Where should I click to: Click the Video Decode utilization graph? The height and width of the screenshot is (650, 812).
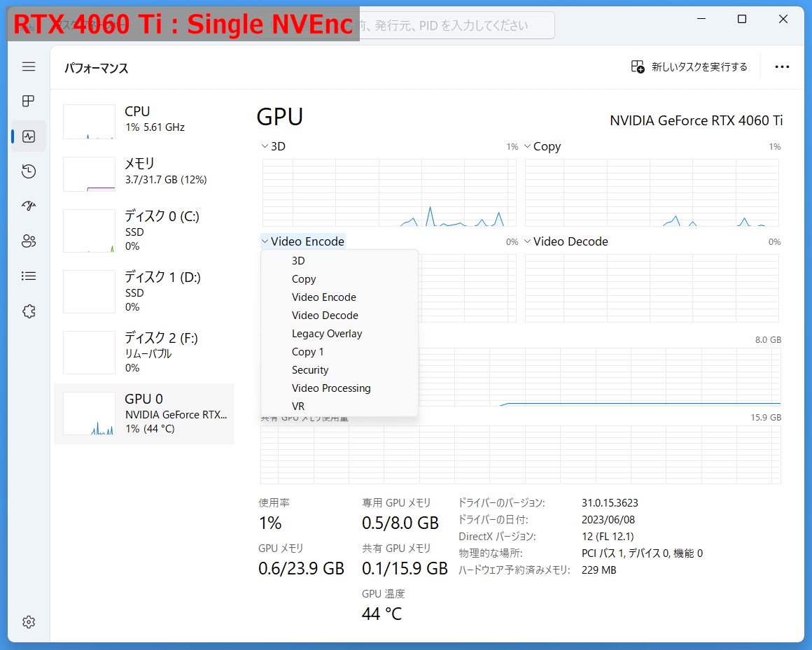[652, 288]
